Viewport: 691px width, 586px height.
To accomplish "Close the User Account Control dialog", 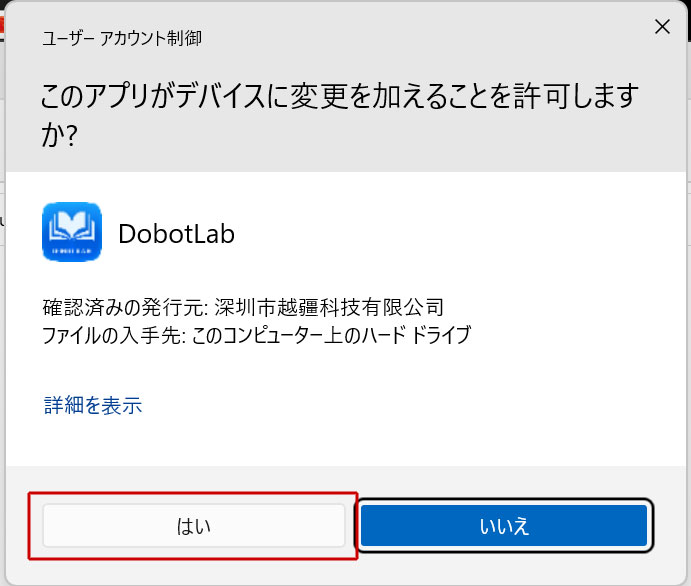I will [x=661, y=27].
